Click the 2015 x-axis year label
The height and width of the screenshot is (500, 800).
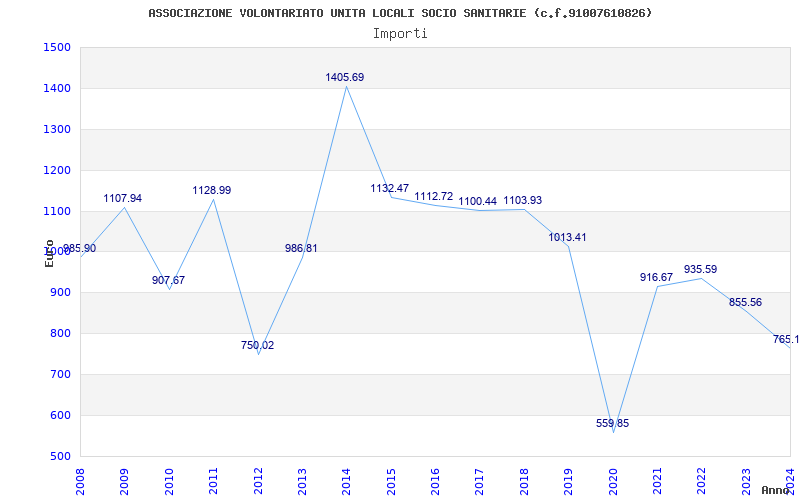[391, 482]
